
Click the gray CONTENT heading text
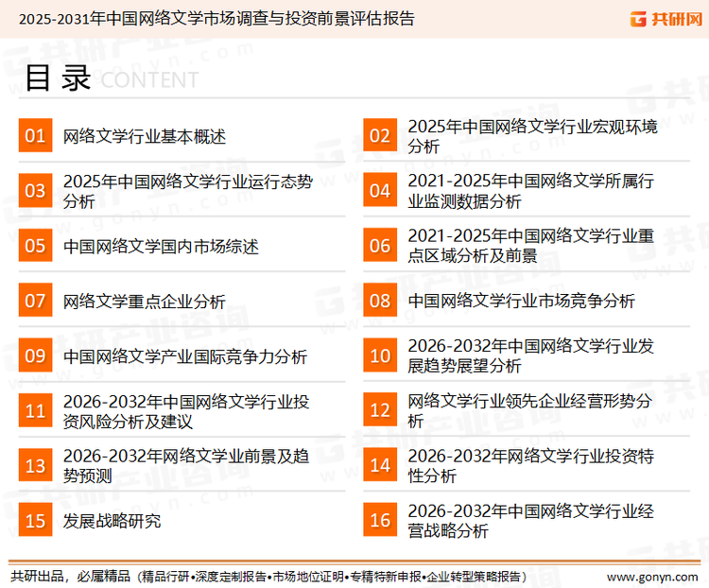[x=149, y=80]
